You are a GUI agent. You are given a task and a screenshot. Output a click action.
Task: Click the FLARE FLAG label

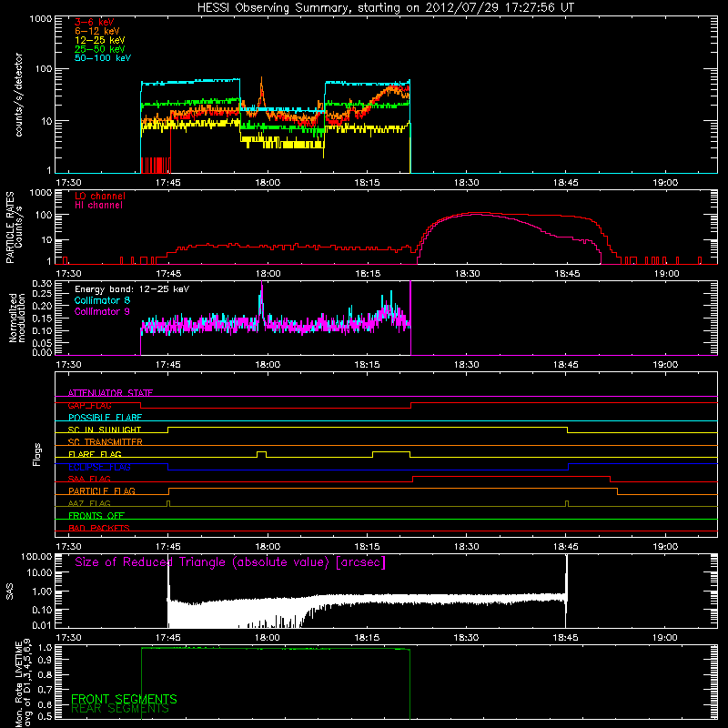[x=95, y=454]
